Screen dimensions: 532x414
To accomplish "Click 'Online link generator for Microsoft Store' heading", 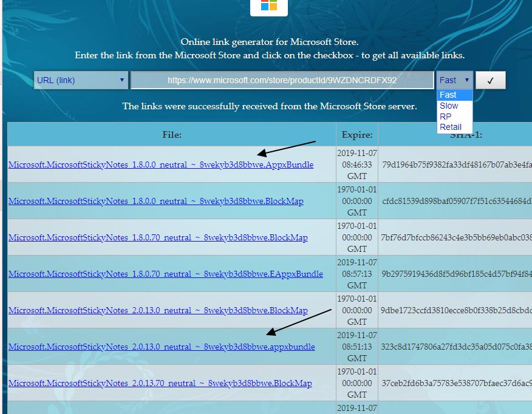I will pos(270,42).
